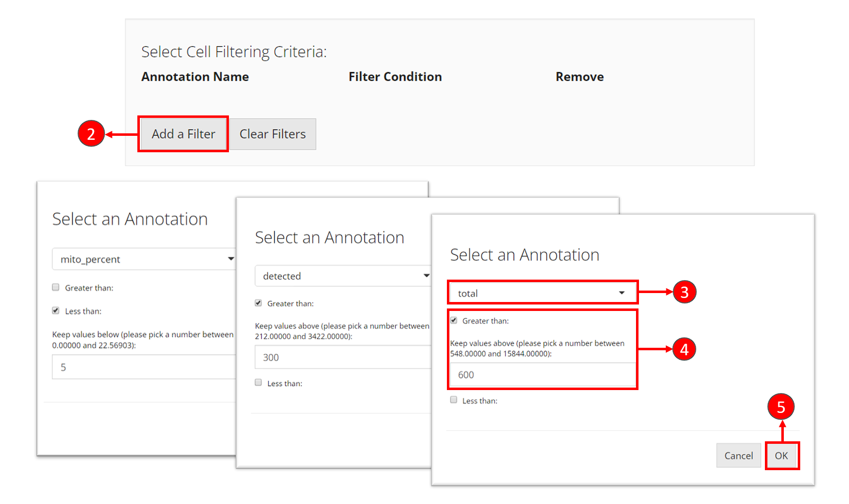Expand the detected annotation dropdown
Screen dimensions: 849x504
342,276
